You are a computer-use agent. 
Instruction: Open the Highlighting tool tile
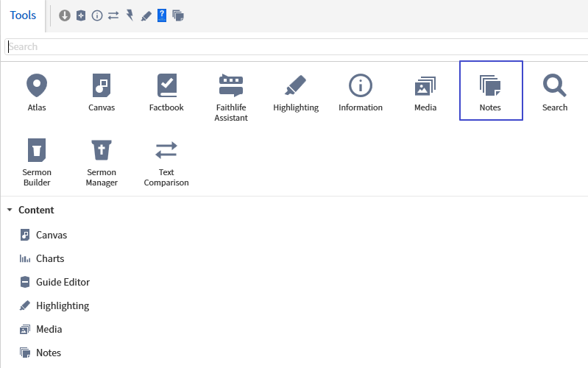tap(296, 93)
